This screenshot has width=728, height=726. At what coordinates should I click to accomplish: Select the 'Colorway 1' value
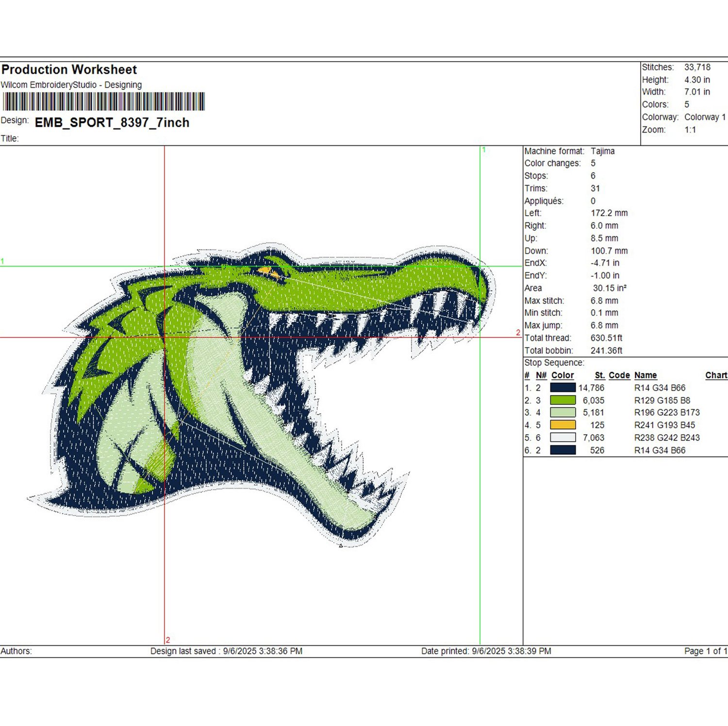click(705, 117)
